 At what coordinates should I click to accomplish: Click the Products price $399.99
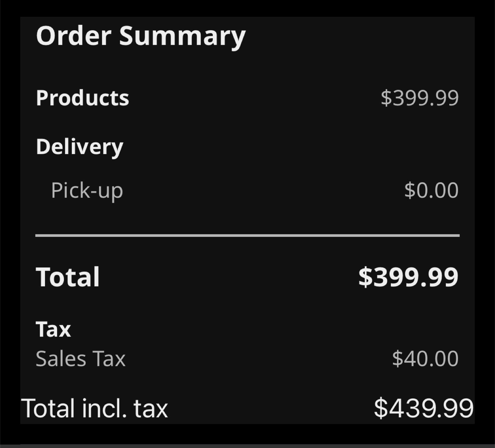click(420, 98)
